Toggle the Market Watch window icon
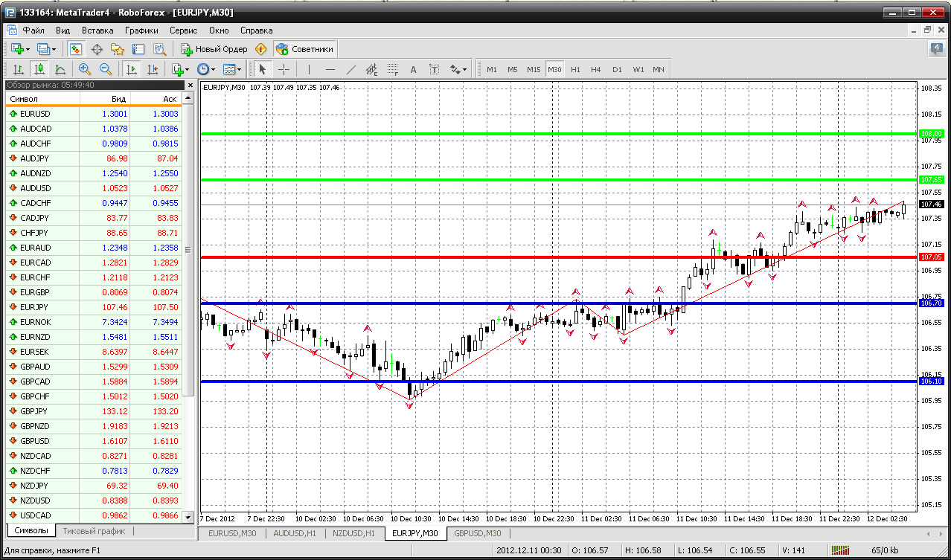This screenshot has width=951, height=560. 76,49
